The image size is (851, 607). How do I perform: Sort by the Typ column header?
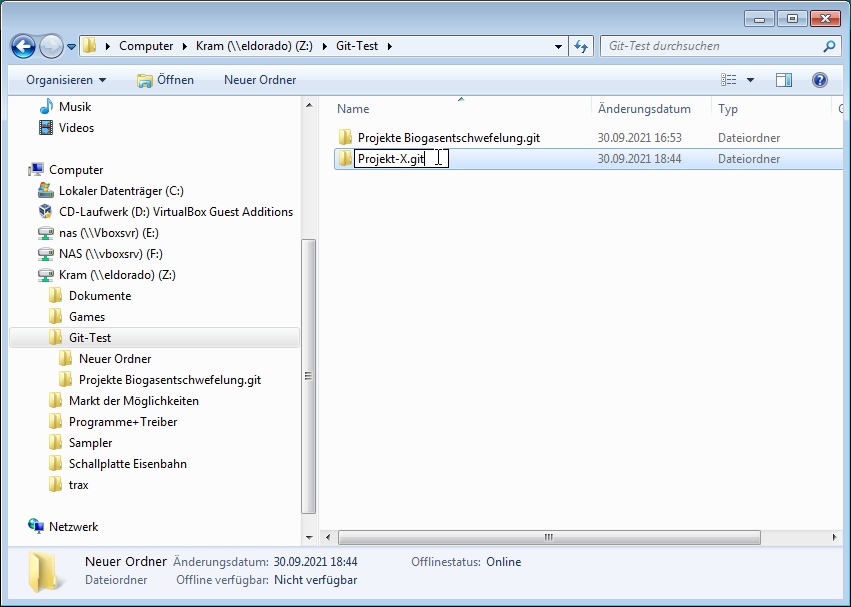tap(728, 109)
